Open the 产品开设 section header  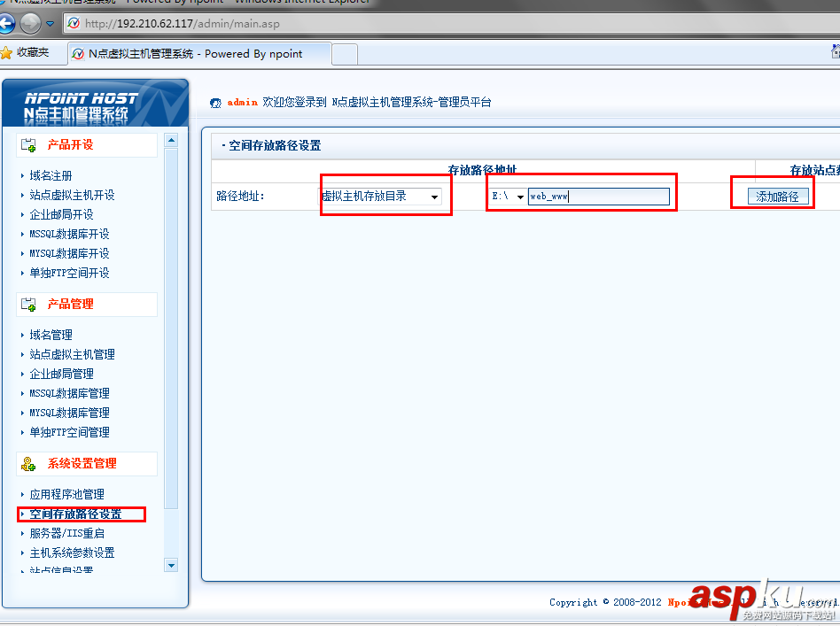click(x=87, y=145)
